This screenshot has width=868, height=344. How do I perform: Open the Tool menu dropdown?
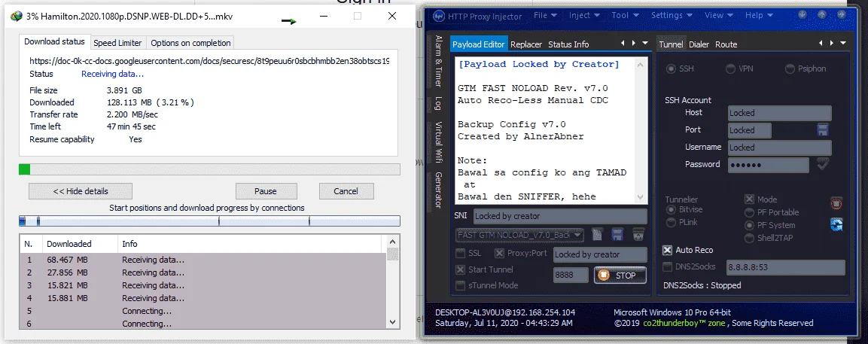pos(624,16)
